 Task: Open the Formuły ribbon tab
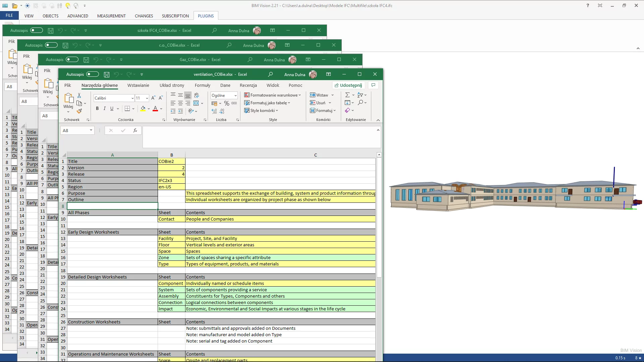pos(203,85)
